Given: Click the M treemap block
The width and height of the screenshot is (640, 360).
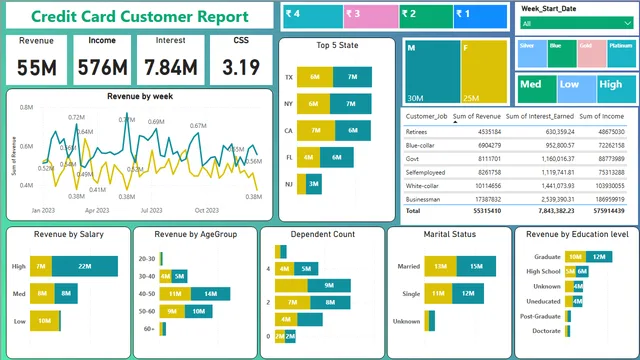Looking at the screenshot, I should click(433, 72).
